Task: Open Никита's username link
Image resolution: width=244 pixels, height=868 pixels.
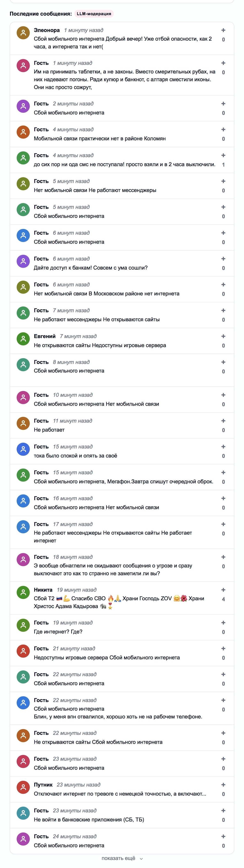Action: (x=43, y=590)
